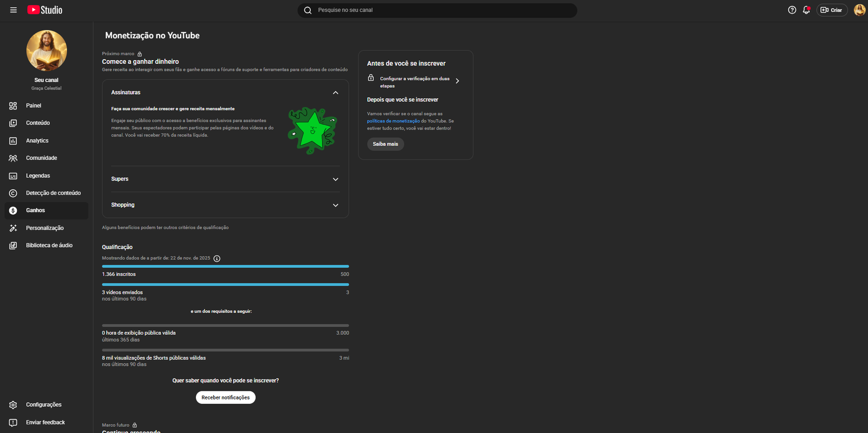Collapse the Assinaturas section
This screenshot has width=868, height=433.
[x=335, y=93]
